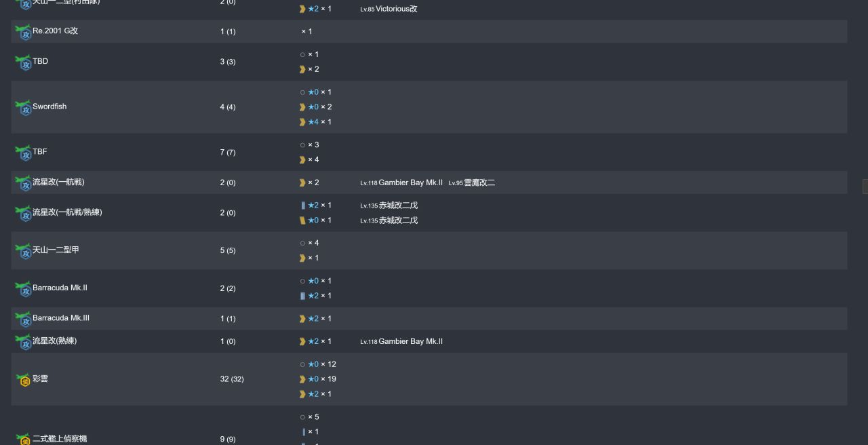Click the 32 (32) count for 彩雲
Viewport: 868px width, 445px height.
tap(232, 379)
